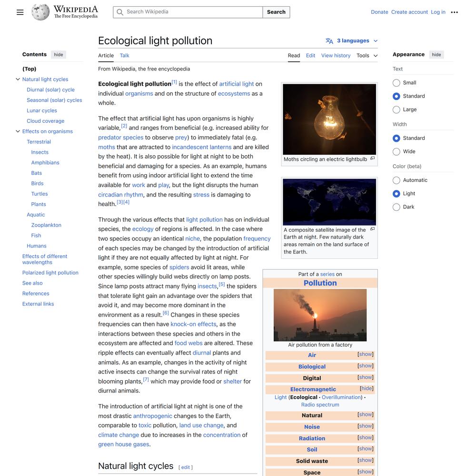Click the languages translate icon

coord(329,40)
